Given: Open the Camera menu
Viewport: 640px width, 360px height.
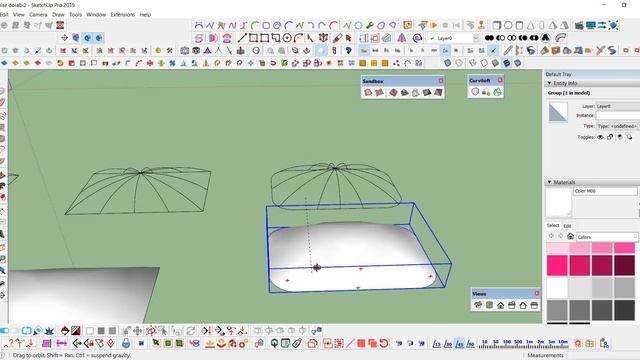Looking at the screenshot, I should point(38,14).
